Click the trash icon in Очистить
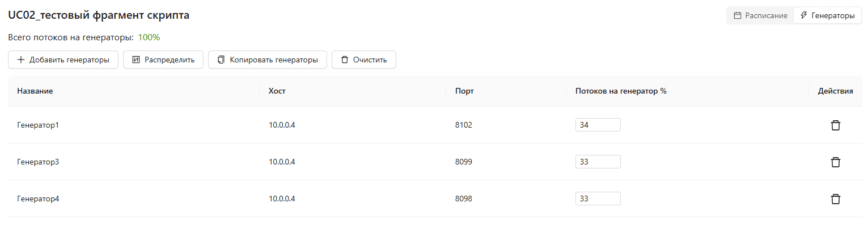 [x=344, y=60]
